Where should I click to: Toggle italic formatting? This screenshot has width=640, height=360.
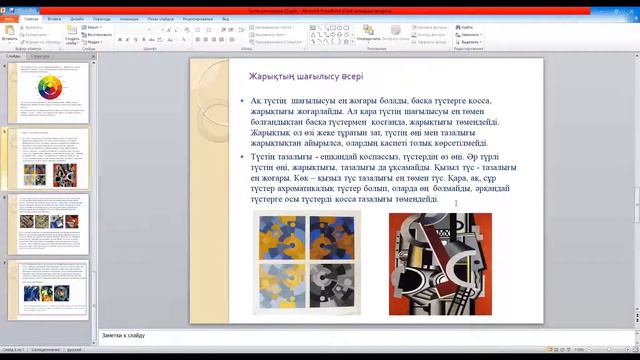128,40
